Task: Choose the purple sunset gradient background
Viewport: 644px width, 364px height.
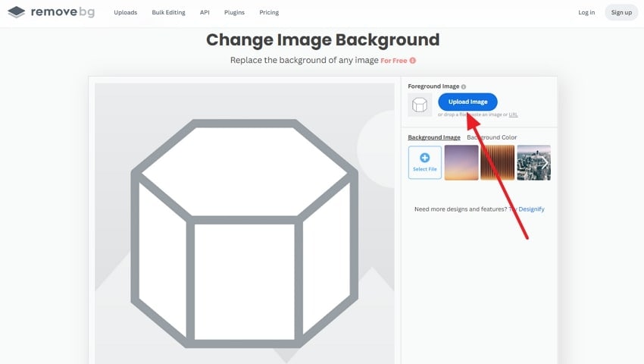Action: pyautogui.click(x=461, y=162)
